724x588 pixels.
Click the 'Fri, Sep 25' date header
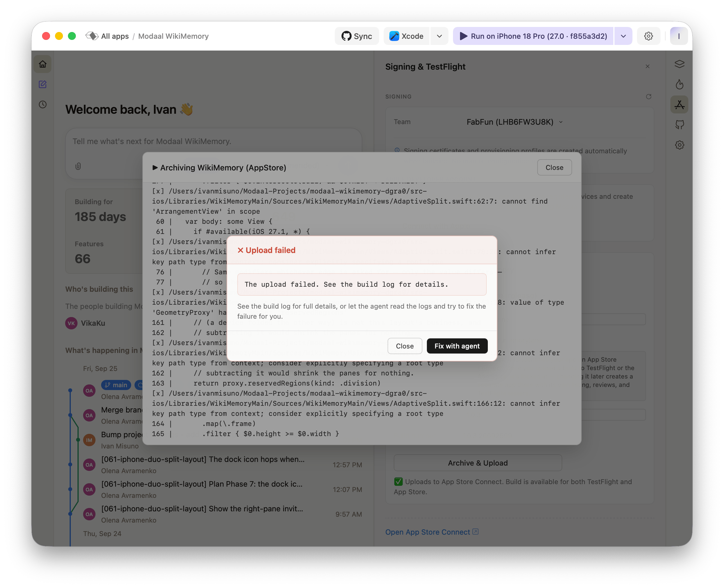pyautogui.click(x=100, y=368)
